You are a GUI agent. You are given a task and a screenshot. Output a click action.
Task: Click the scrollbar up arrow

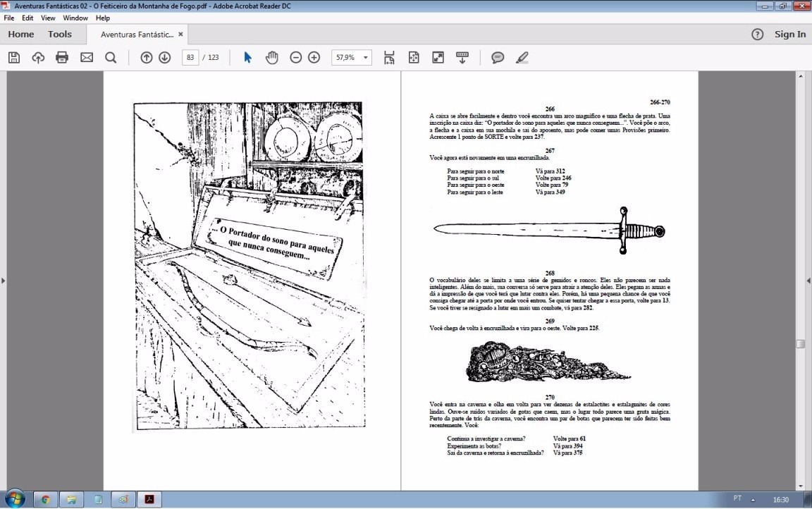pos(801,75)
